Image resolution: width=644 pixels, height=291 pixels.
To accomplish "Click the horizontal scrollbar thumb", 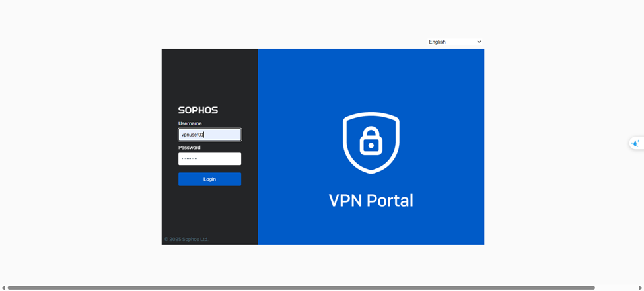I will pyautogui.click(x=301, y=288).
